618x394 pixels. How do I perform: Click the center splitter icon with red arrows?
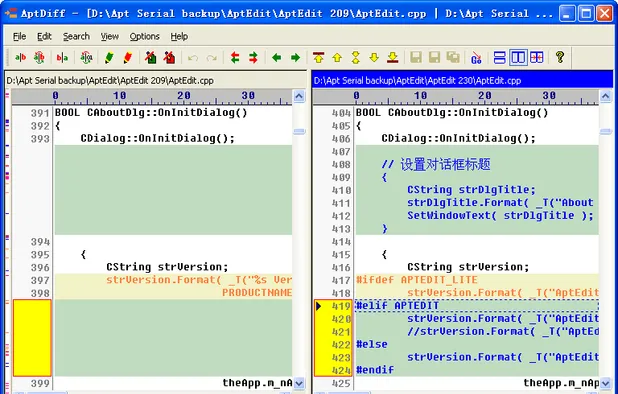(x=536, y=58)
